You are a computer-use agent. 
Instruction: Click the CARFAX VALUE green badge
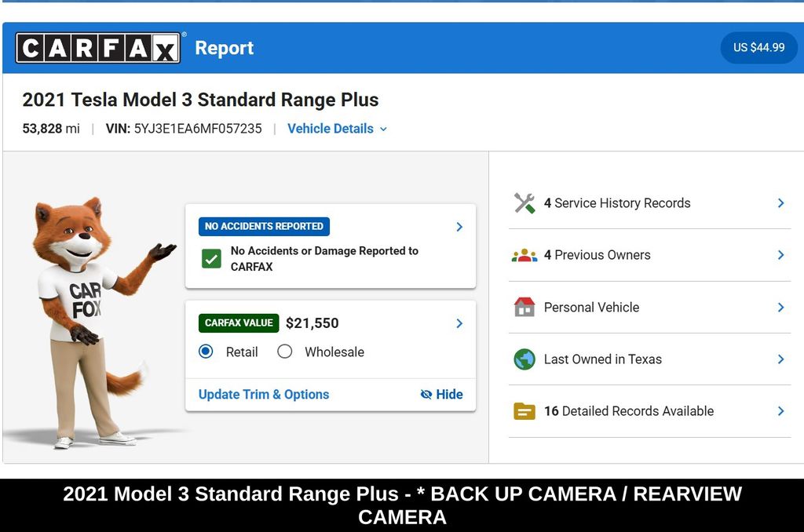(239, 323)
